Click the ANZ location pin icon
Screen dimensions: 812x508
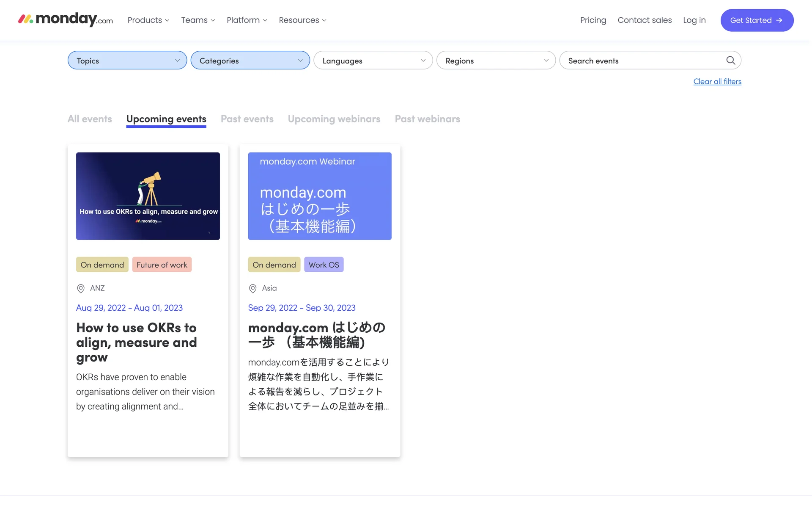coord(81,289)
